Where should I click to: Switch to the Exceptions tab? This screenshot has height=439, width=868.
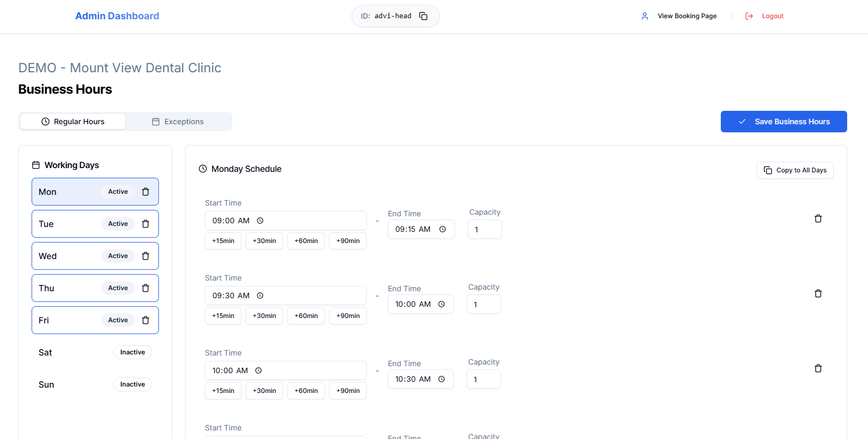178,122
